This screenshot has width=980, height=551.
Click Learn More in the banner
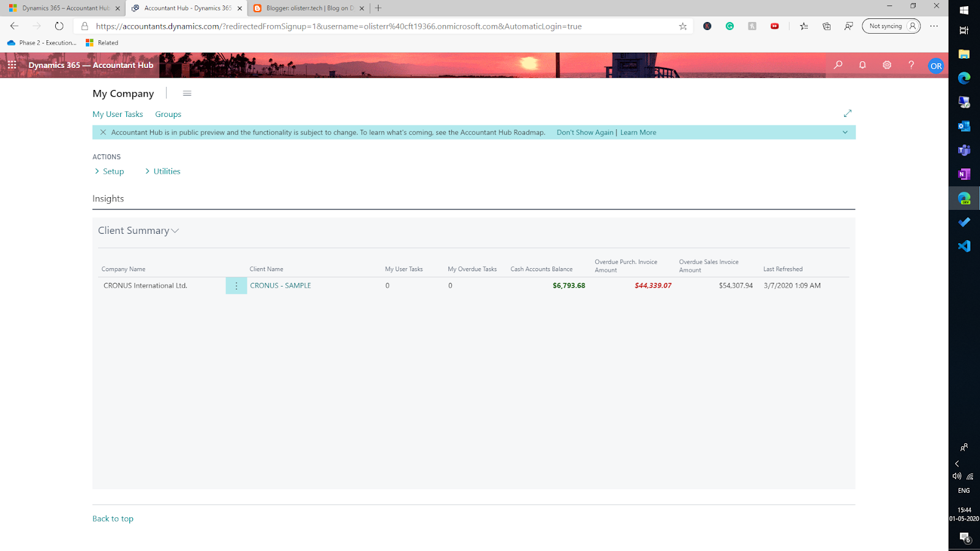(x=638, y=132)
